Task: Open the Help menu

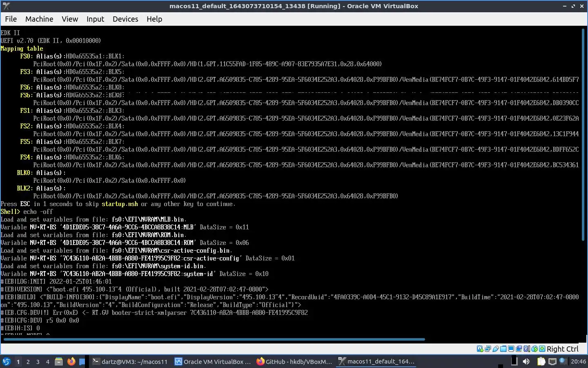Action: point(154,19)
